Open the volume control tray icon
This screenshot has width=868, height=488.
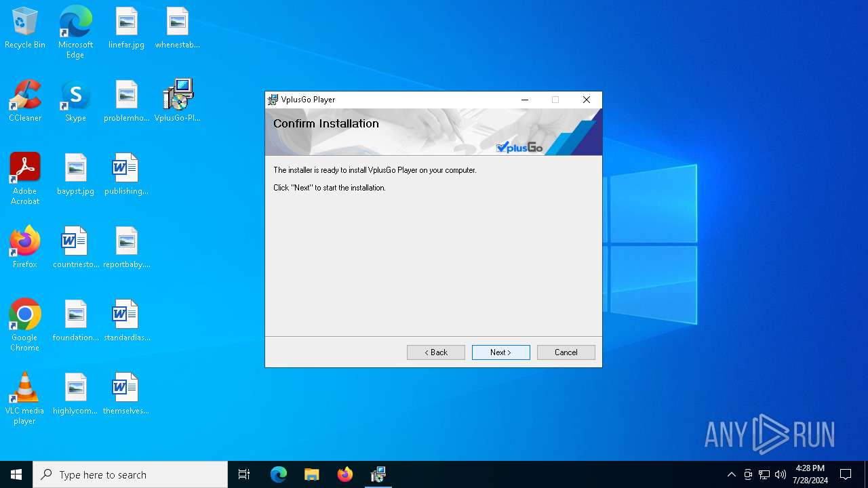coord(781,474)
